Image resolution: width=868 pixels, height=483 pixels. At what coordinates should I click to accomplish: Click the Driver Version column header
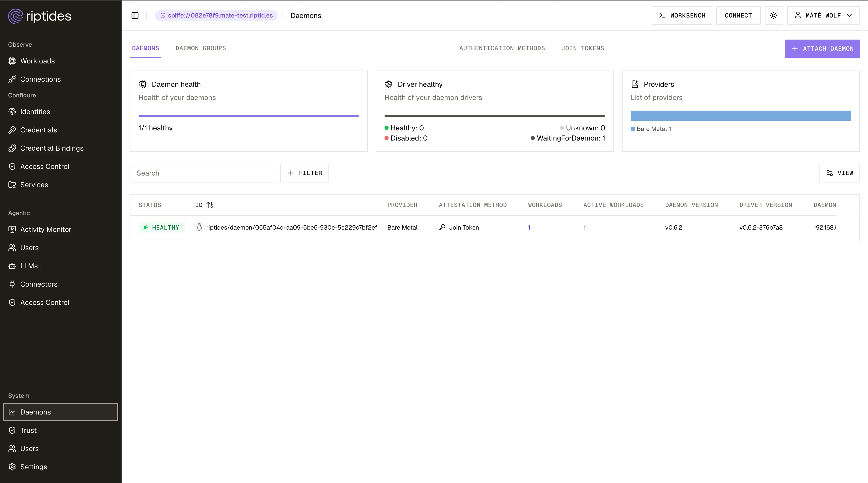[x=765, y=205]
